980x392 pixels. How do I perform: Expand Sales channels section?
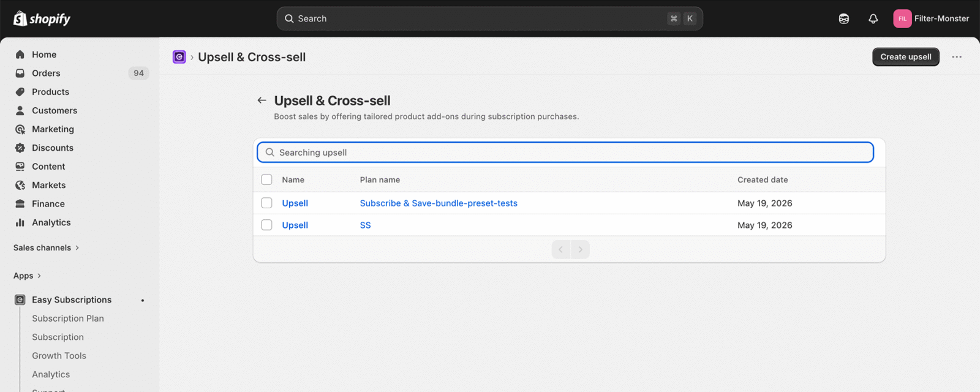pyautogui.click(x=47, y=247)
